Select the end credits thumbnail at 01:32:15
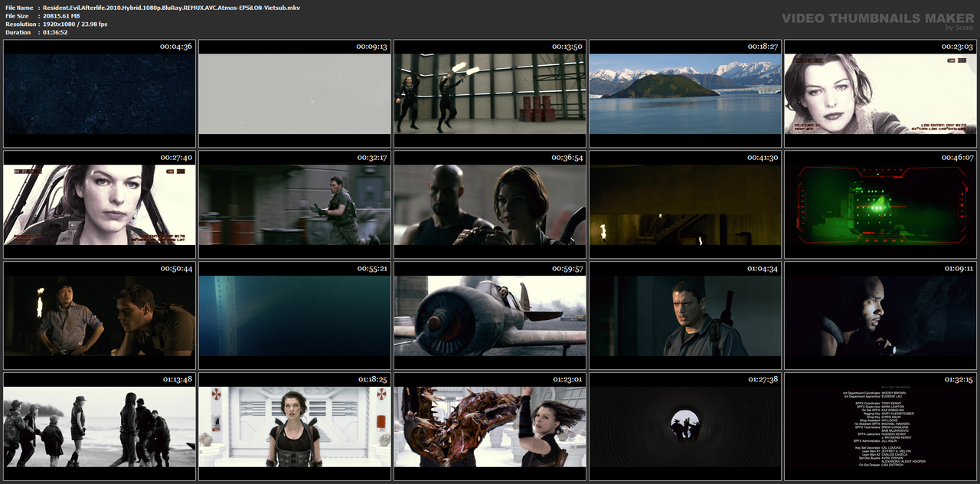Image resolution: width=980 pixels, height=484 pixels. pyautogui.click(x=881, y=427)
